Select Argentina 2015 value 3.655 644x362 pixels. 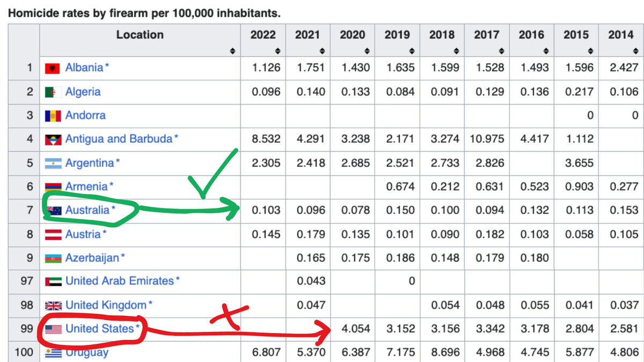coord(580,162)
